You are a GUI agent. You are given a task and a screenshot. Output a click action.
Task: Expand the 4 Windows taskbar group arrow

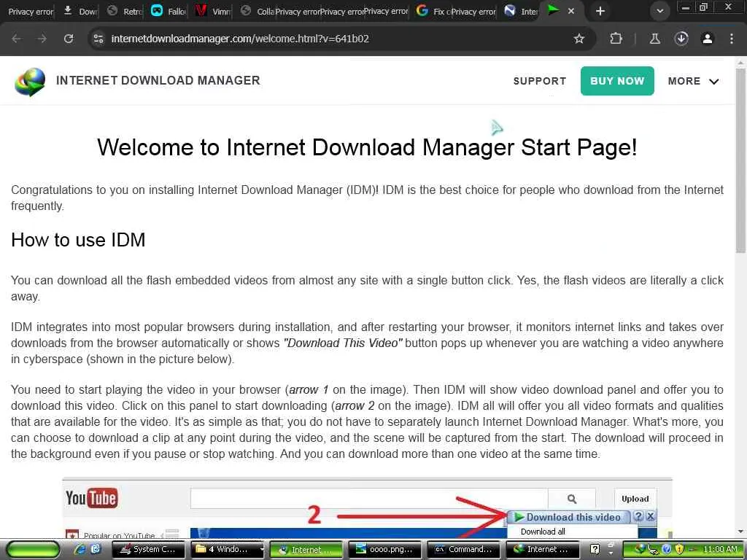tap(262, 550)
